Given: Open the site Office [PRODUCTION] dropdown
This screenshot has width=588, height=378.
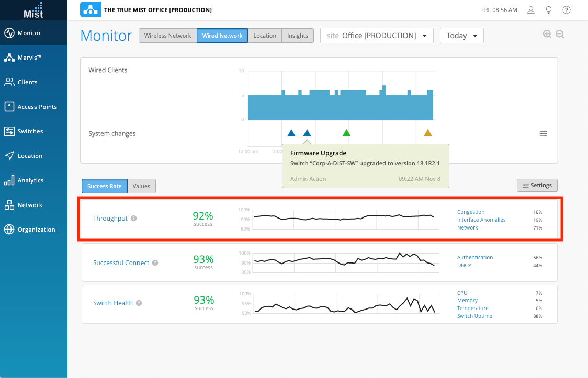Looking at the screenshot, I should click(x=377, y=36).
